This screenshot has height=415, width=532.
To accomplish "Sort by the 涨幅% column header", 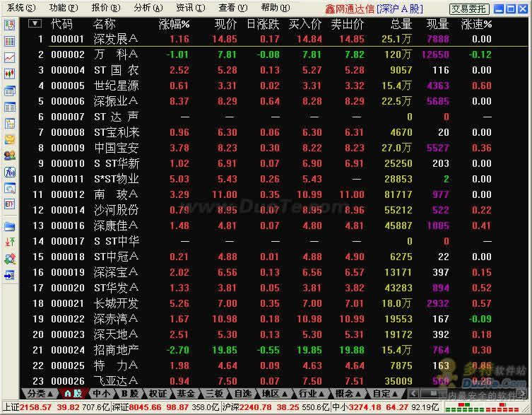I will click(174, 24).
